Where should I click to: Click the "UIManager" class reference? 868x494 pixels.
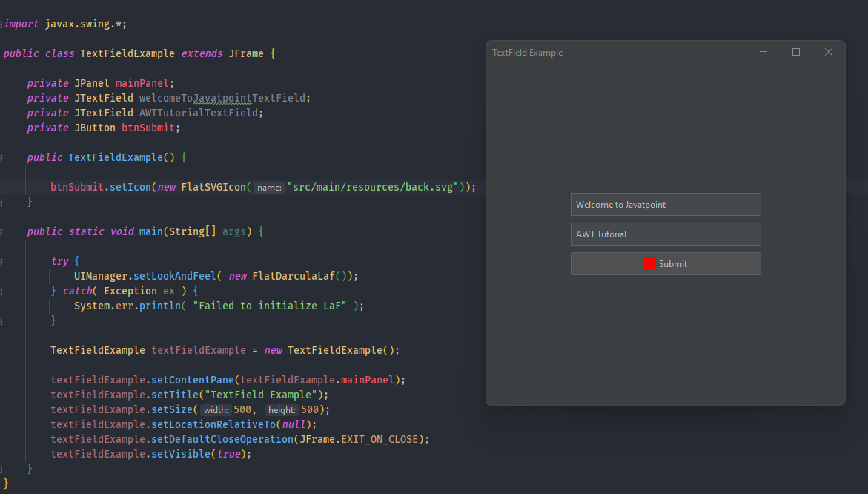coord(101,277)
